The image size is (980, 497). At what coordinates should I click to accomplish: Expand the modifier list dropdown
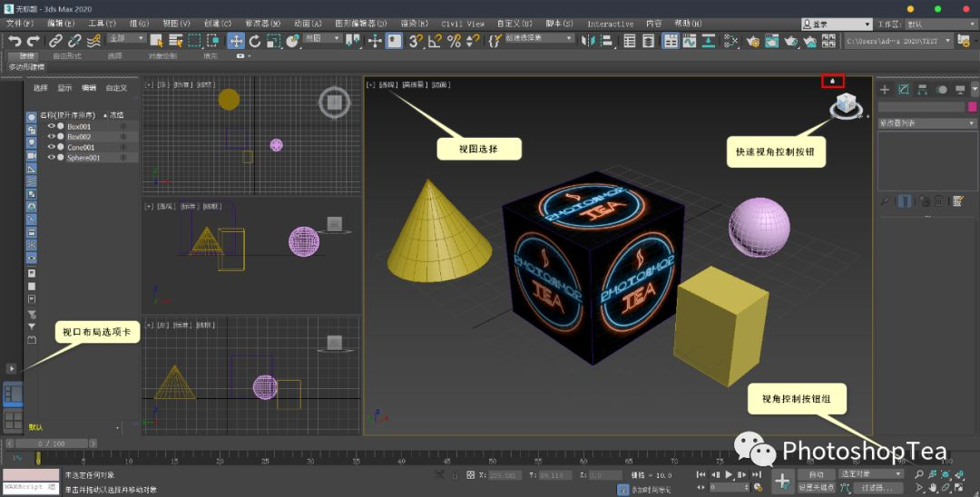coord(926,123)
